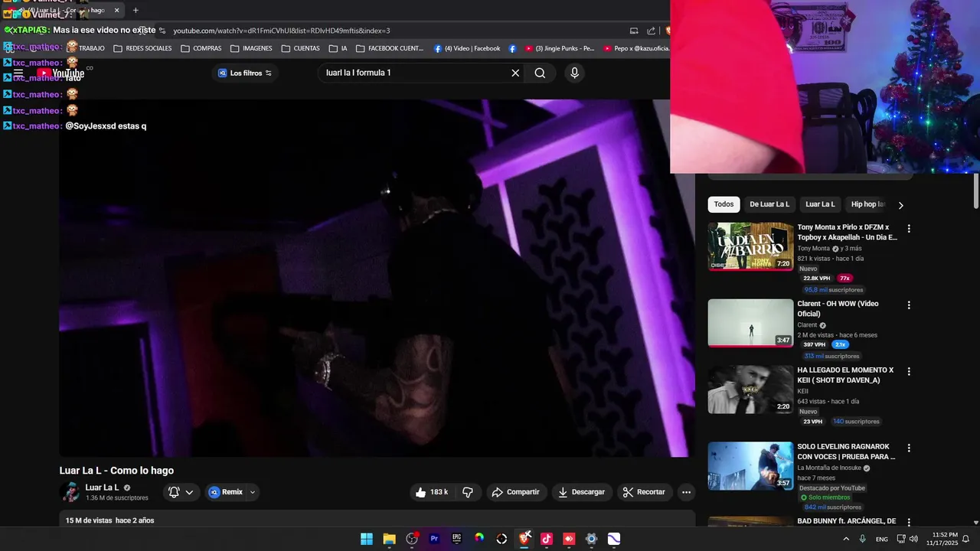Open more actions three-dot menu under video

pyautogui.click(x=686, y=492)
